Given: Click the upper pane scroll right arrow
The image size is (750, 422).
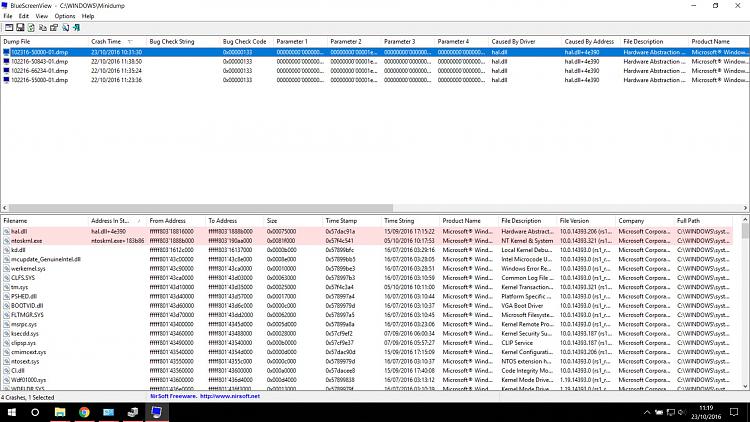Looking at the screenshot, I should [745, 208].
